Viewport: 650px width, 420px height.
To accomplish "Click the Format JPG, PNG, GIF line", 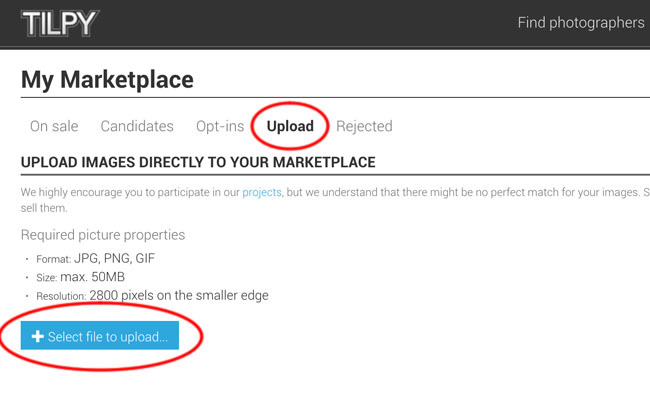I will pyautogui.click(x=95, y=258).
